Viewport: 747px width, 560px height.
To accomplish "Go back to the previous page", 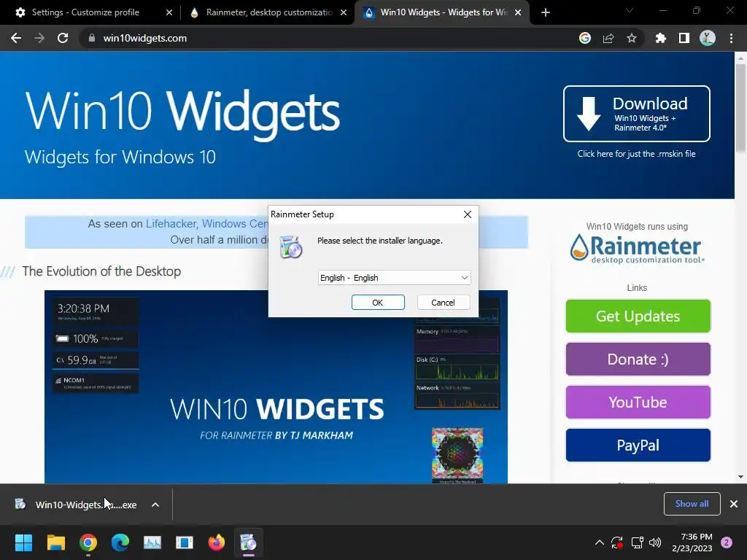I will click(x=16, y=38).
